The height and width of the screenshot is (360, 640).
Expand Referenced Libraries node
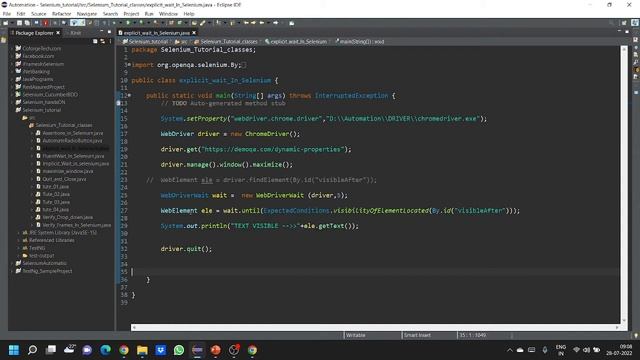19,240
